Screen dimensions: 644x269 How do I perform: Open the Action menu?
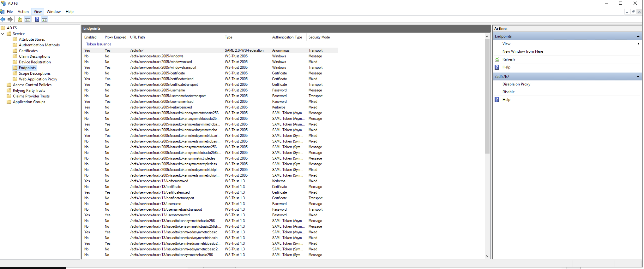click(x=23, y=12)
